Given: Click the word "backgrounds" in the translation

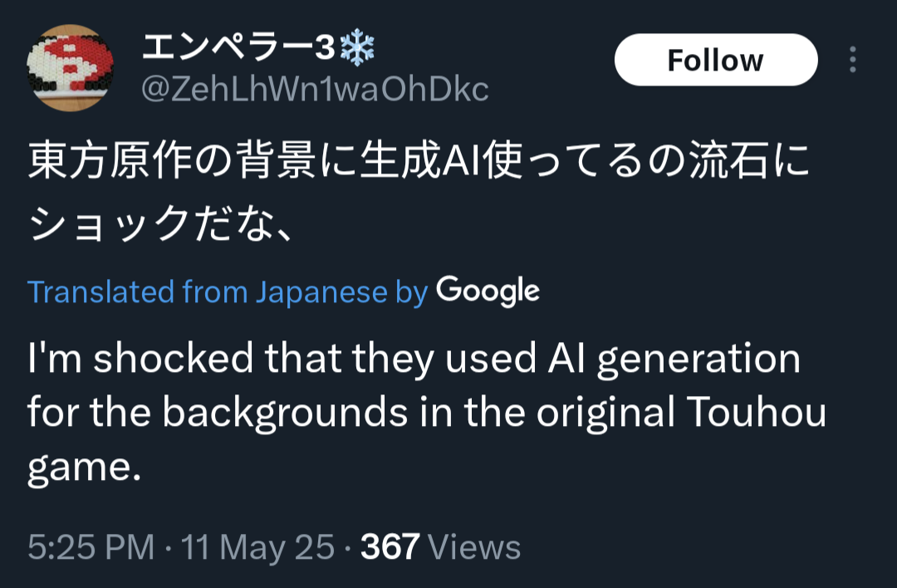Looking at the screenshot, I should tap(285, 414).
